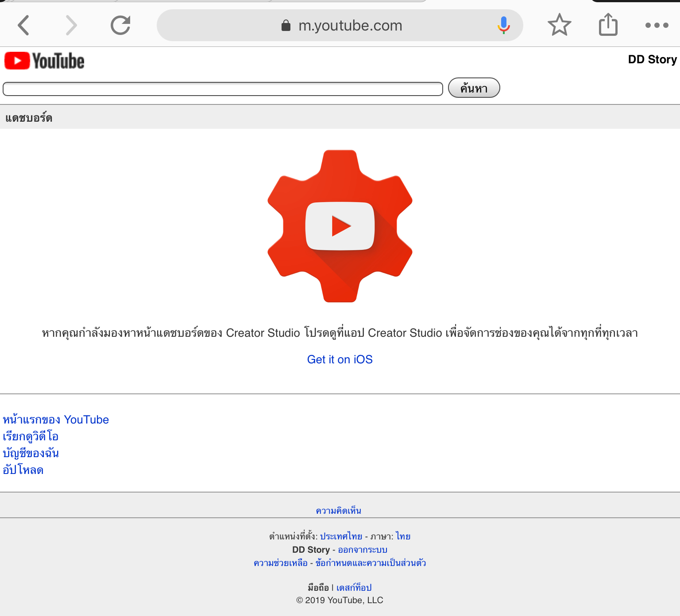680x616 pixels.
Task: Open the ความคิดเห็น feedback link
Action: point(339,511)
